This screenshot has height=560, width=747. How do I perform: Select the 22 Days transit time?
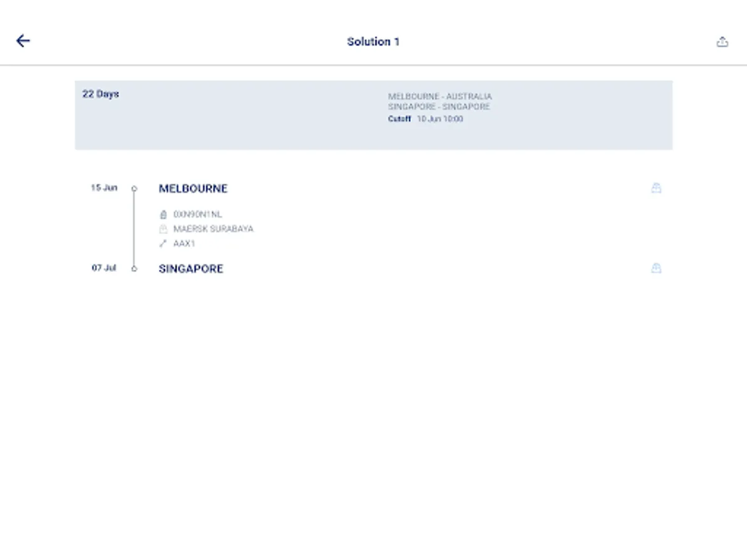101,94
